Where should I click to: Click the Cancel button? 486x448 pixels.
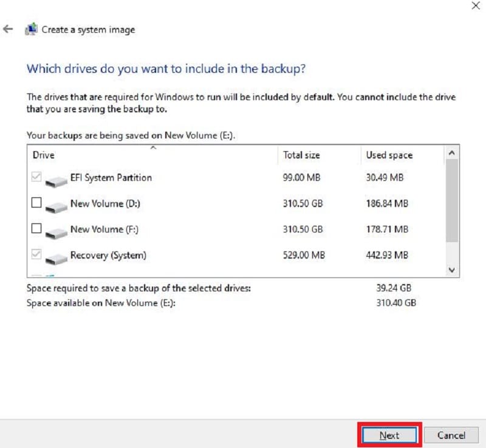[x=451, y=435]
